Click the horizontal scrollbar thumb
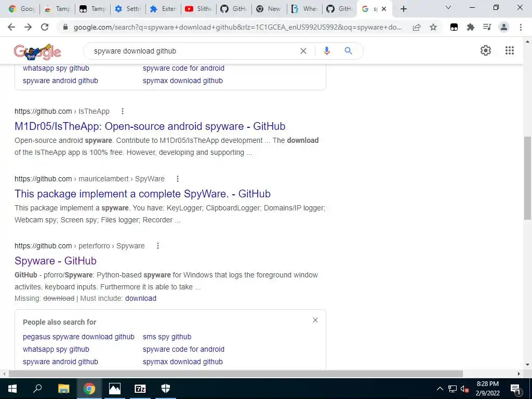Screen dimensions: 532x399 pos(236,374)
